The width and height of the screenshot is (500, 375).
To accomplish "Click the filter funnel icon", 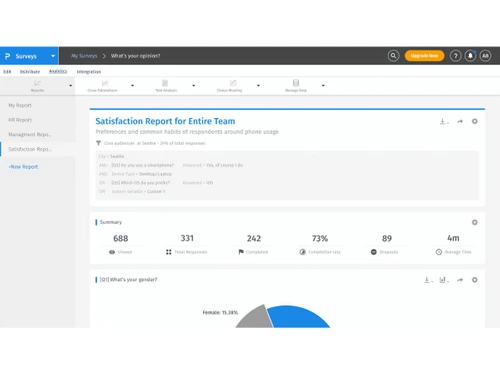I will [x=98, y=143].
